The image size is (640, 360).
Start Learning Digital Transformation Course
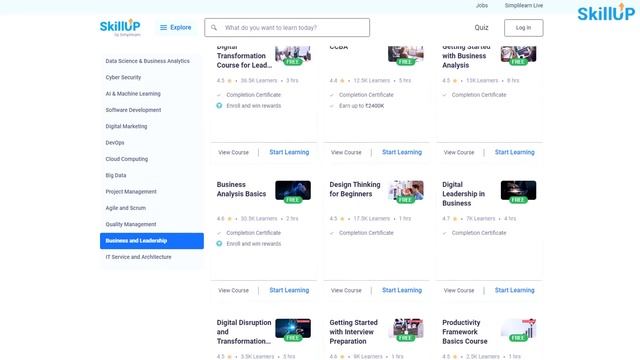[289, 152]
